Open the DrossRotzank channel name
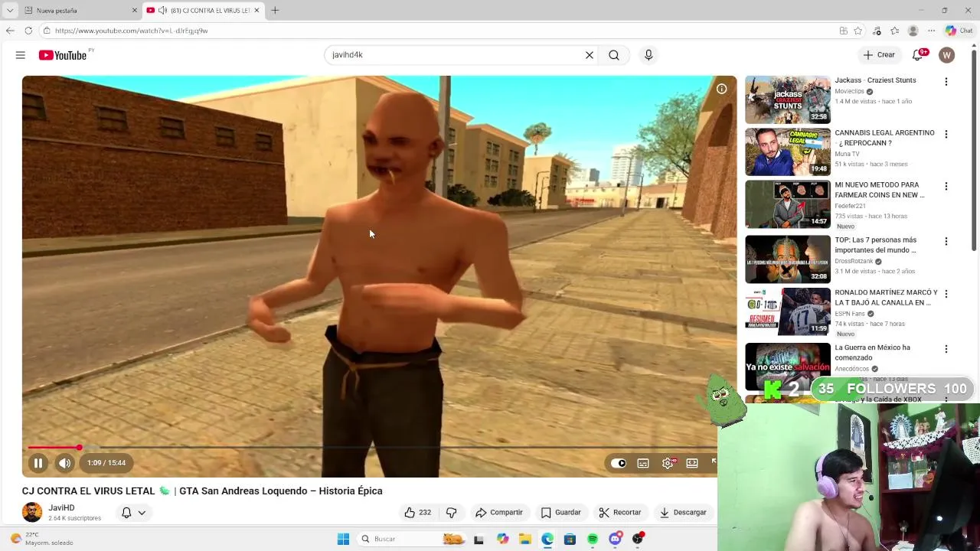The width and height of the screenshot is (980, 551). pyautogui.click(x=854, y=261)
